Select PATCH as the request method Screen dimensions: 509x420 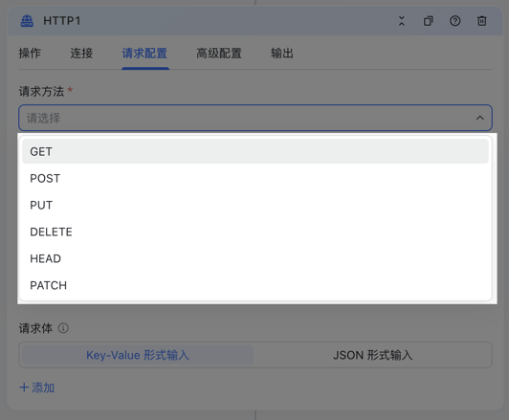pyautogui.click(x=255, y=285)
